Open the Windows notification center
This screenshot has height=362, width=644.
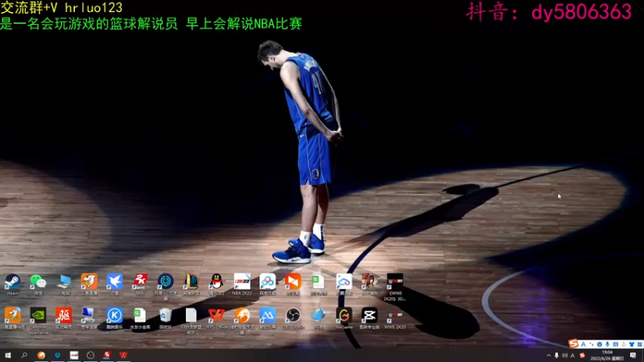634,356
